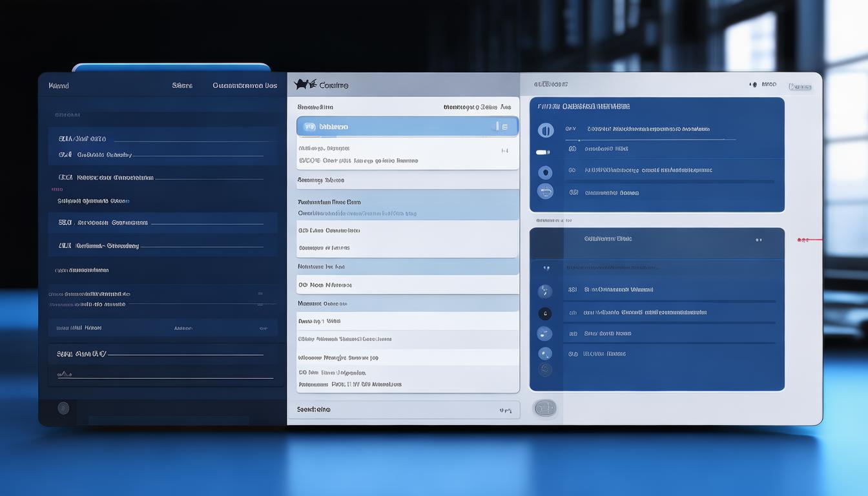The width and height of the screenshot is (868, 496).
Task: Click the topmost round icon in the lower blue card
Action: pyautogui.click(x=545, y=292)
